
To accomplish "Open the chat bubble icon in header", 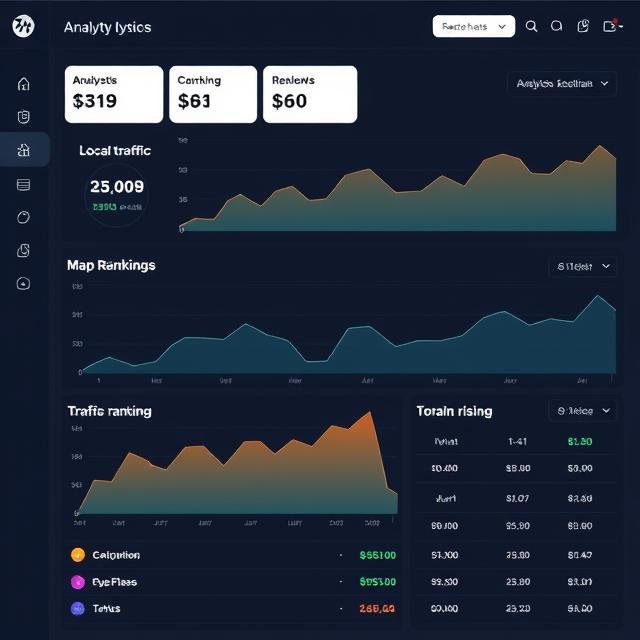I will [x=557, y=27].
